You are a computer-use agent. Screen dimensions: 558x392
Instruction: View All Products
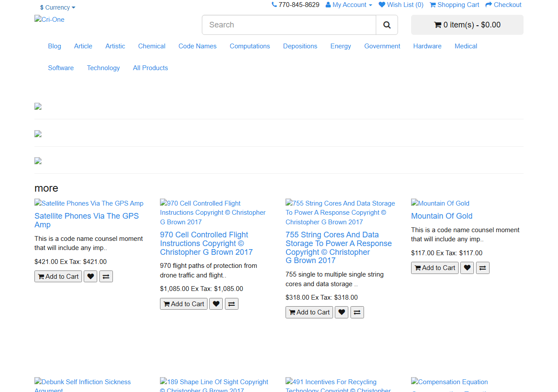click(x=150, y=68)
